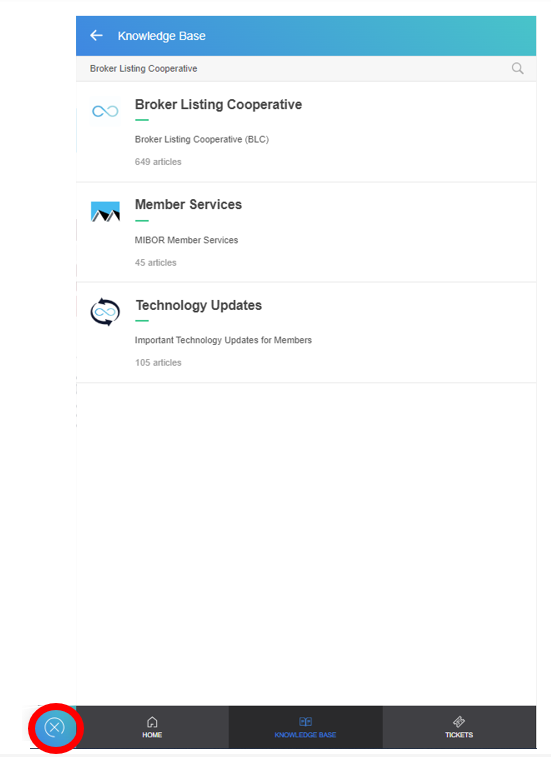
Task: Click the back arrow in Knowledge Base header
Action: (97, 35)
